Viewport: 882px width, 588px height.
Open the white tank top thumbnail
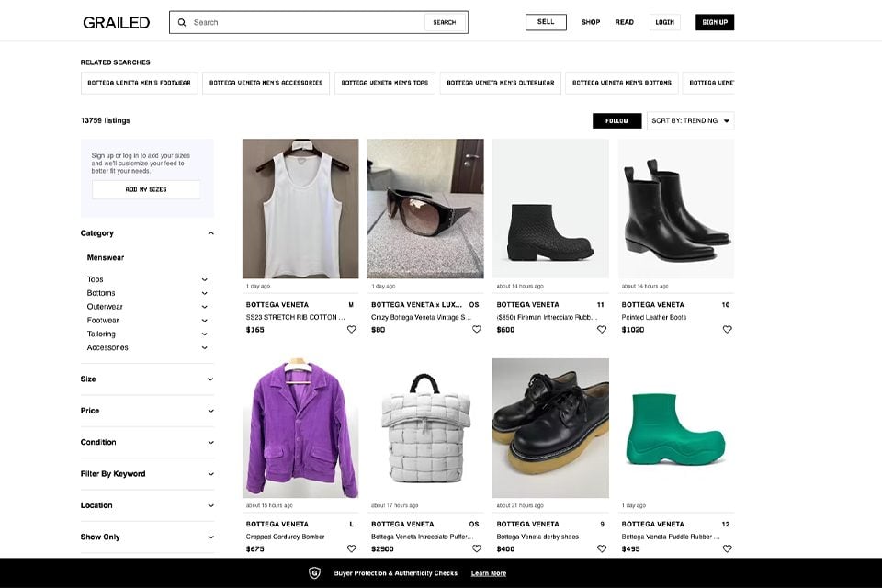point(300,209)
